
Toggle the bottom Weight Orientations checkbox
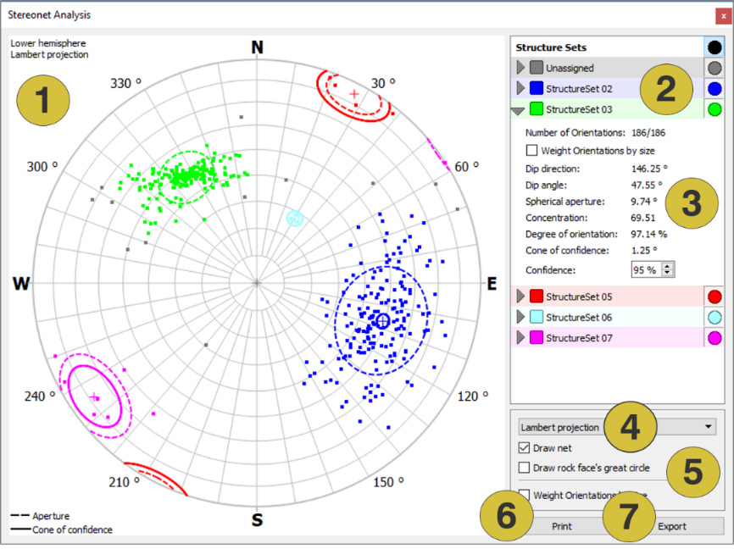coord(525,495)
